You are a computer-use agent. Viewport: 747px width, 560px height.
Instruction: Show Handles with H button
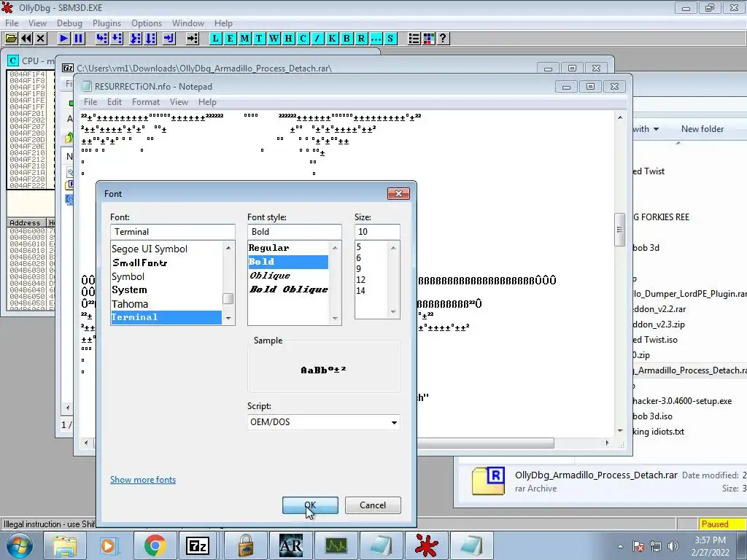pos(288,39)
